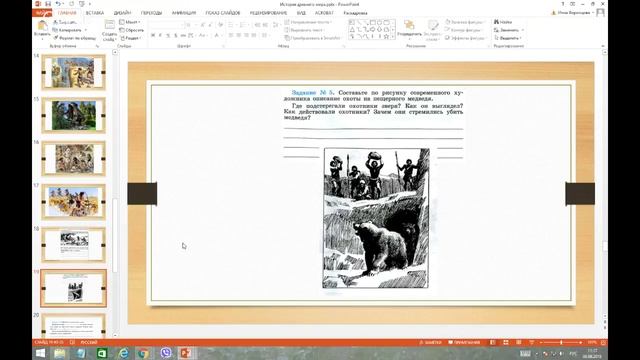Toggle bold (Ж) formatting
This screenshot has width=640, height=360.
pyautogui.click(x=153, y=36)
